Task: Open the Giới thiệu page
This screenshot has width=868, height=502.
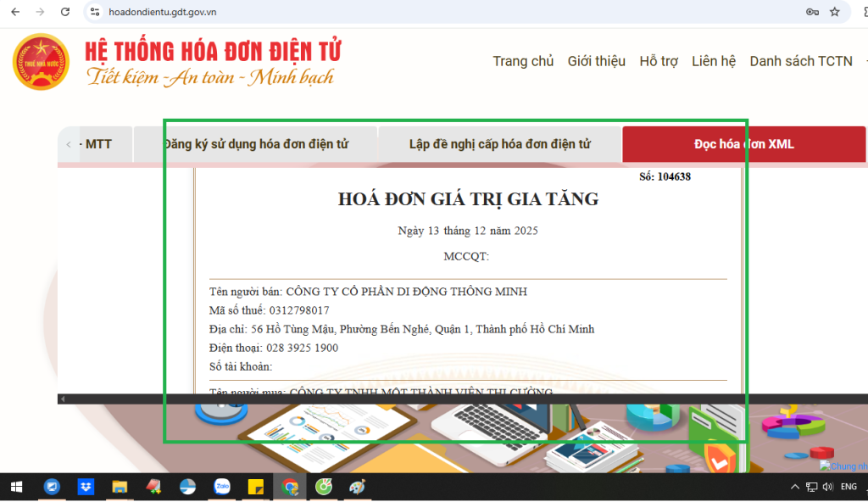Action: click(x=596, y=61)
